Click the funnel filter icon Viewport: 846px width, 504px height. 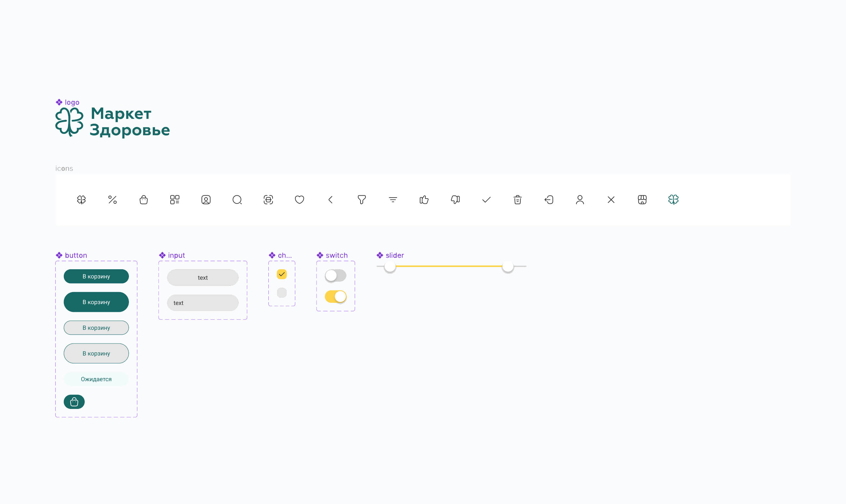362,200
